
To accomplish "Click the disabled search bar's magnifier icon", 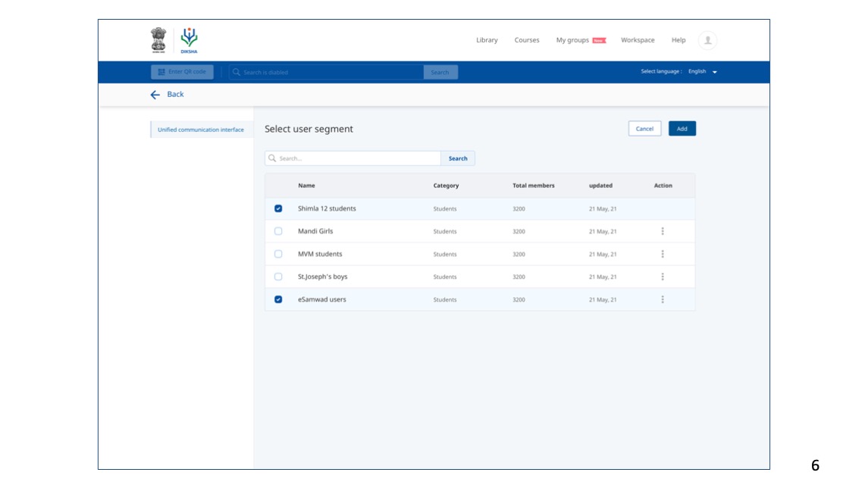I will tap(237, 72).
